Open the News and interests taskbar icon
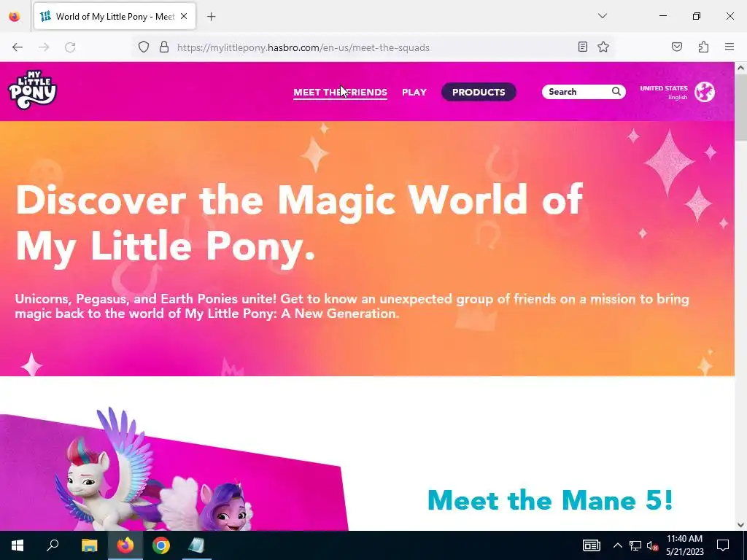The height and width of the screenshot is (560, 747). 591,545
